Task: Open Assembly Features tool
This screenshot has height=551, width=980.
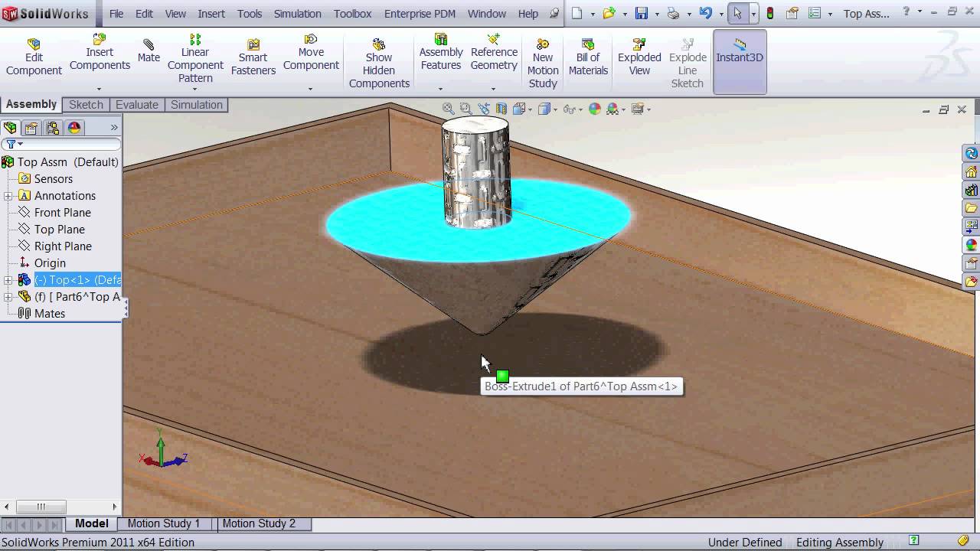Action: point(441,52)
